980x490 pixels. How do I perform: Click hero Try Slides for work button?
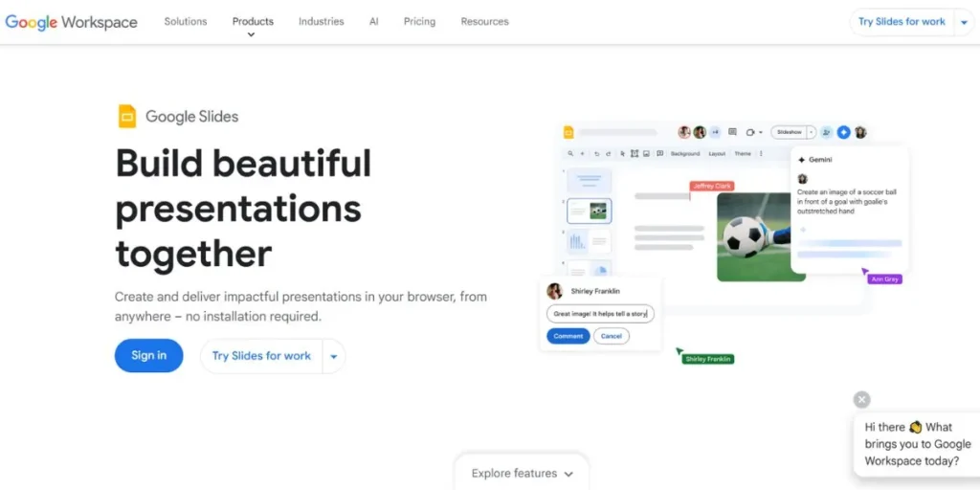(x=261, y=356)
